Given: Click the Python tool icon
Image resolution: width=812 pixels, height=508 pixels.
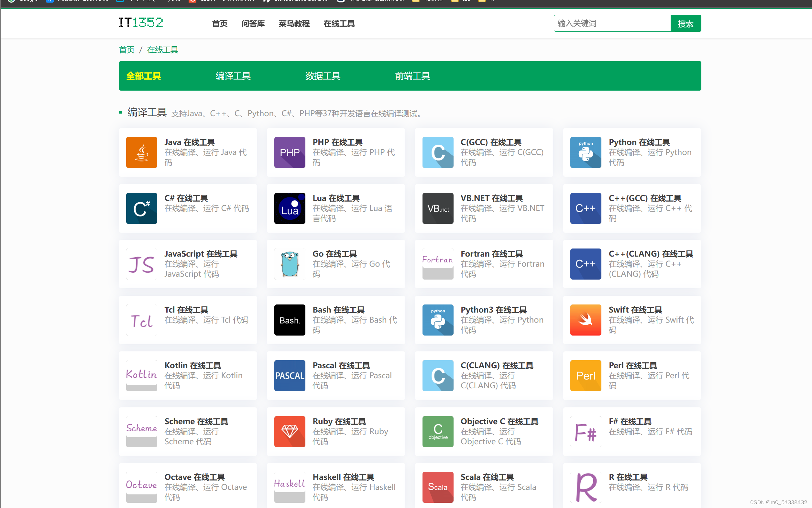Looking at the screenshot, I should 586,152.
